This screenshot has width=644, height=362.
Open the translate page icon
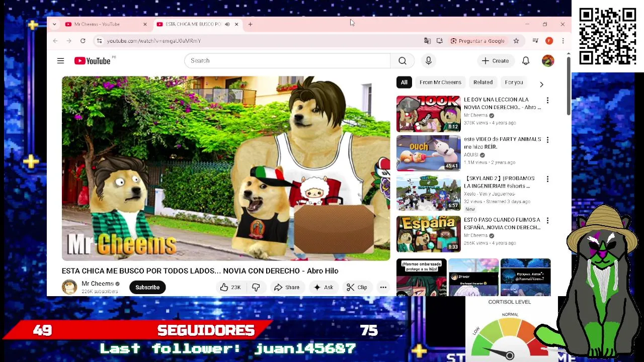(427, 41)
